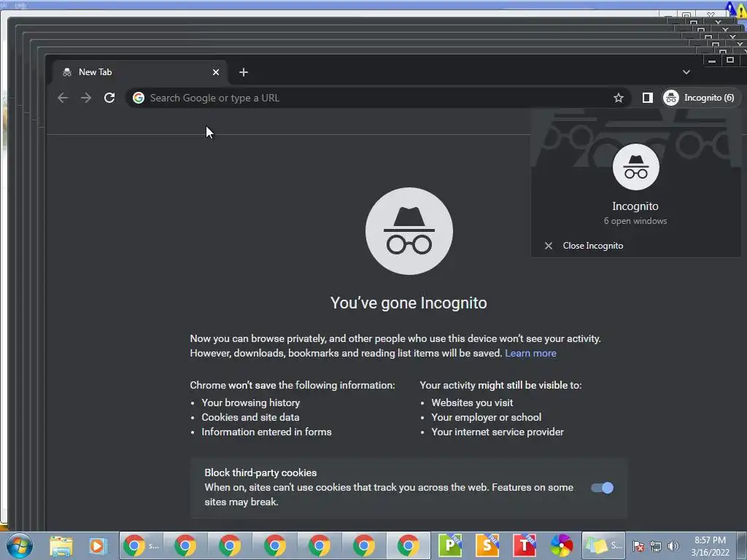This screenshot has width=747, height=560.
Task: Open the Sticky Notes taskbar button
Action: pyautogui.click(x=603, y=545)
